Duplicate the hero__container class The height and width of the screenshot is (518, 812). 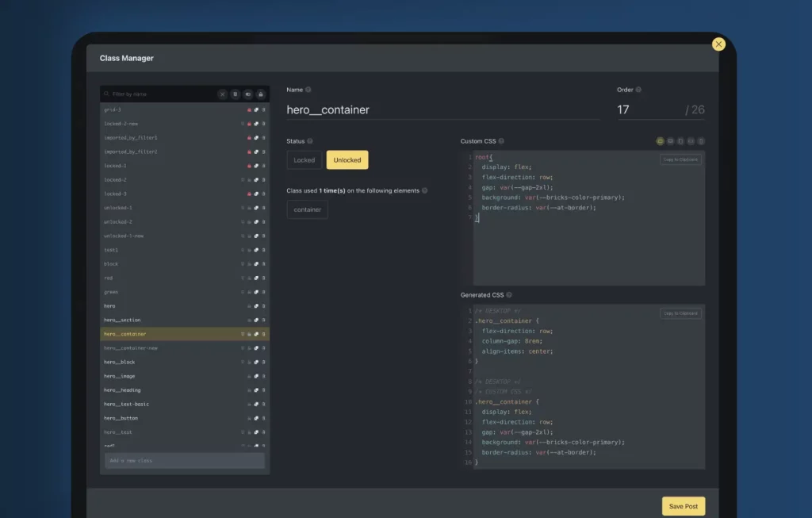(256, 334)
